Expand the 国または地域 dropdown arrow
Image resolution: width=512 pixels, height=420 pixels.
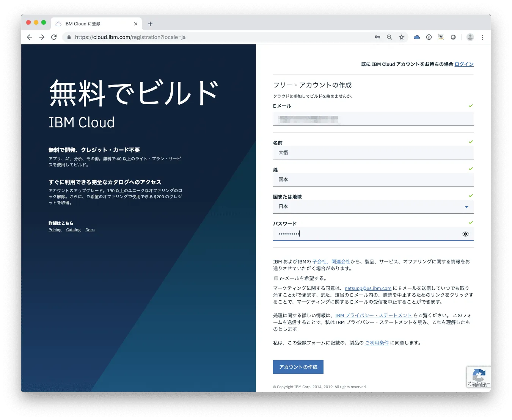point(466,207)
